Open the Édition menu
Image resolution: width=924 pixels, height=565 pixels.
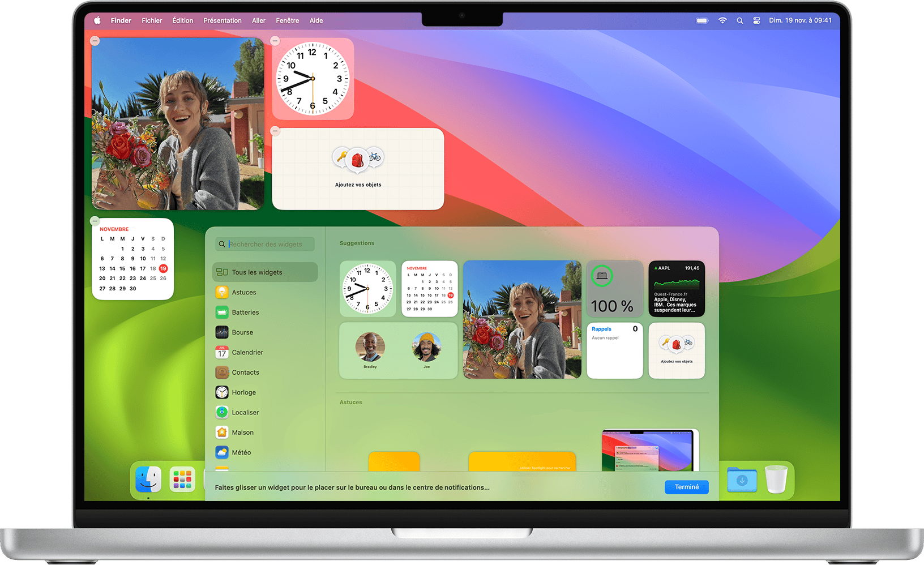pyautogui.click(x=182, y=20)
